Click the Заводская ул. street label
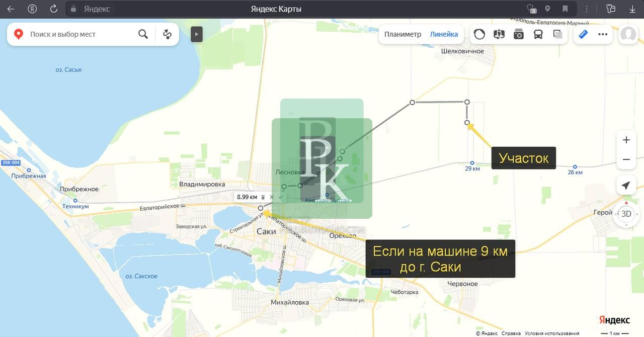644x337 pixels. (x=191, y=226)
